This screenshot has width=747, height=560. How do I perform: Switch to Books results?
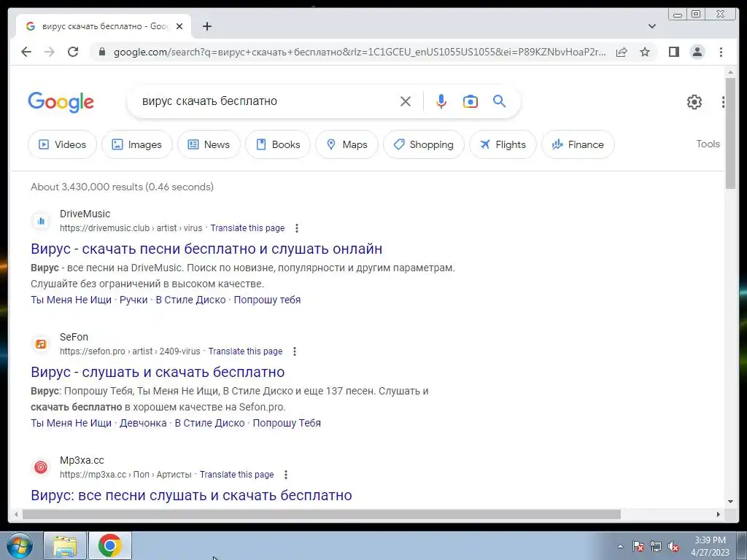coord(278,144)
